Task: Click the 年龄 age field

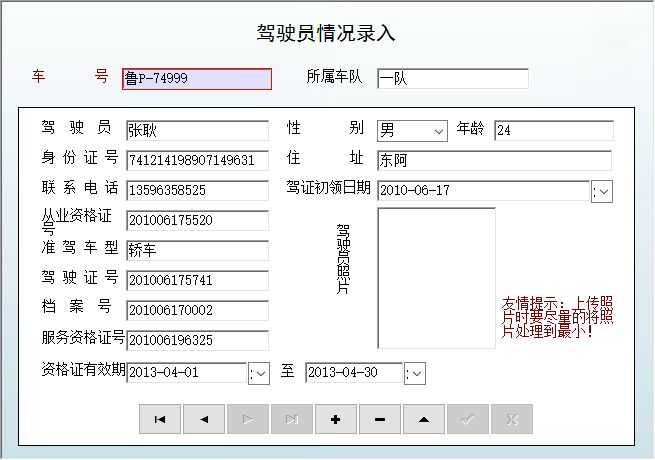Action: click(553, 131)
